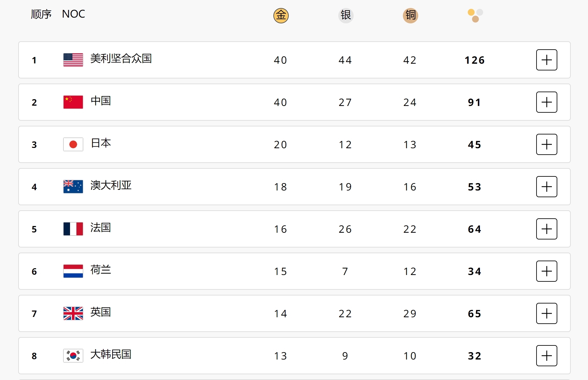Viewport: 588px width, 380px height.
Task: Expand the 美利坚合众国 row details
Action: pyautogui.click(x=546, y=60)
